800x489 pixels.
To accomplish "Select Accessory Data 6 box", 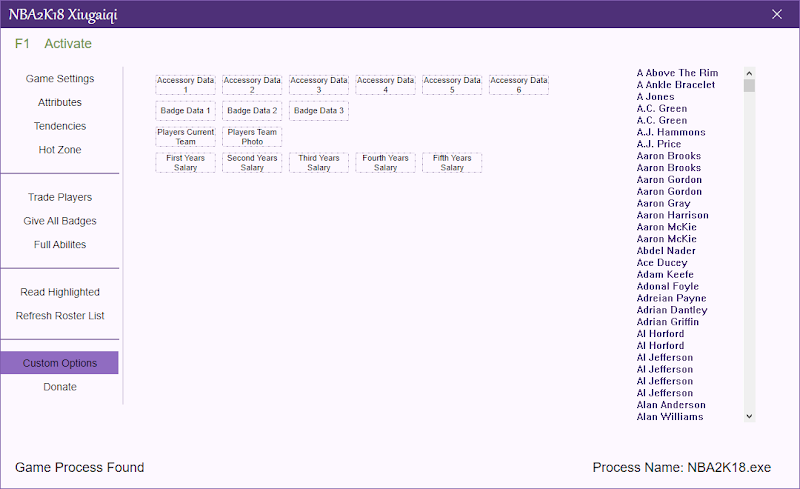I will coord(519,85).
